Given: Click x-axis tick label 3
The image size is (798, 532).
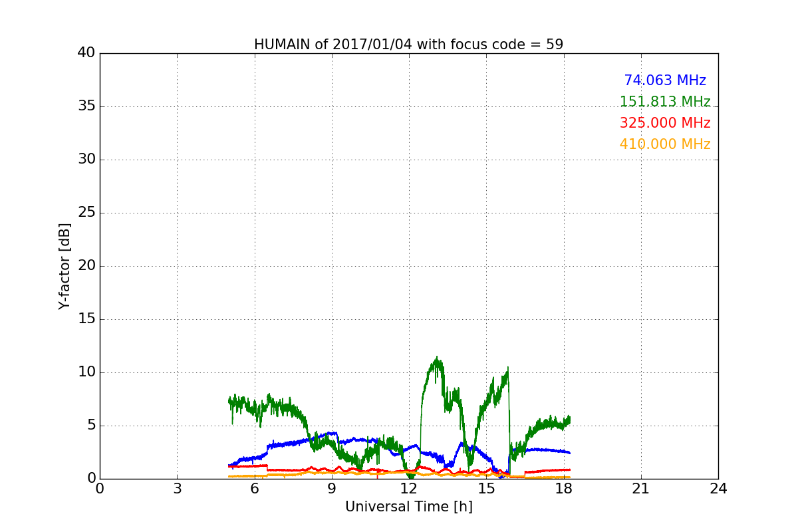Looking at the screenshot, I should click(x=177, y=488).
